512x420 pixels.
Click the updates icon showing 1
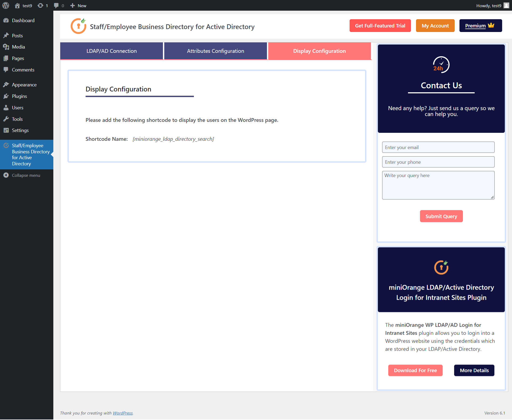coord(40,6)
